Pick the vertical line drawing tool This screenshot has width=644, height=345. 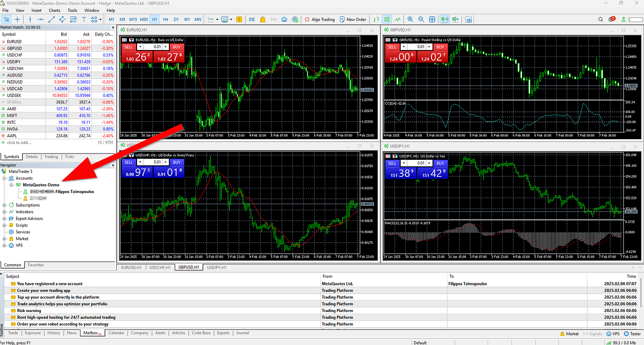click(30, 19)
